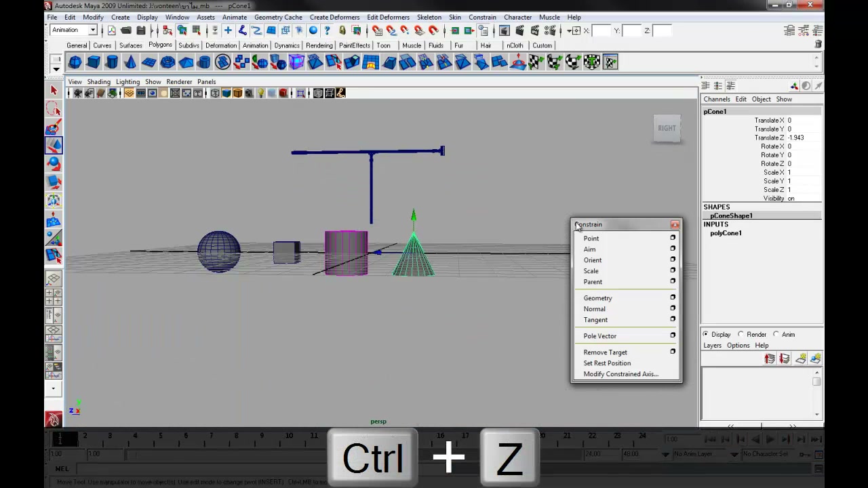The image size is (868, 488).
Task: Activate the Lasso select tool
Action: point(54,108)
